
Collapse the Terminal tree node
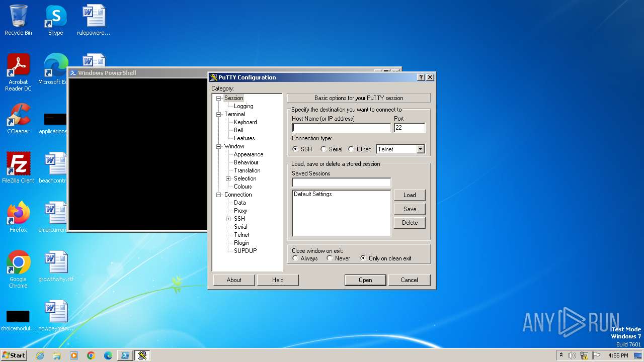coord(218,114)
